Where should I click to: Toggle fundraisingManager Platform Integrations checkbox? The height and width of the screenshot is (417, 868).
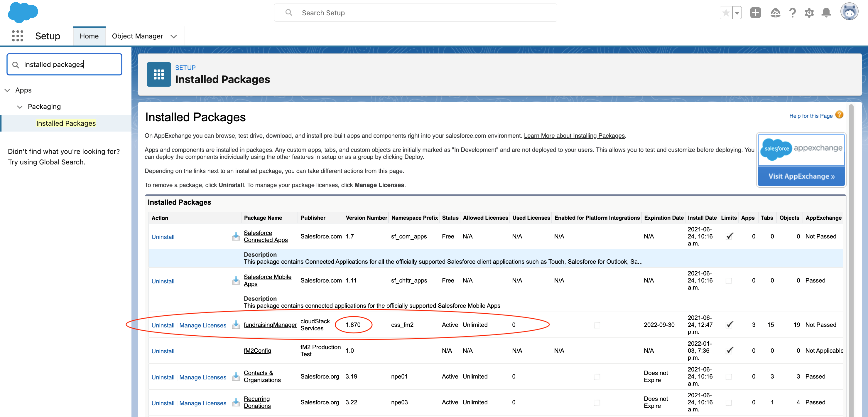click(x=597, y=325)
